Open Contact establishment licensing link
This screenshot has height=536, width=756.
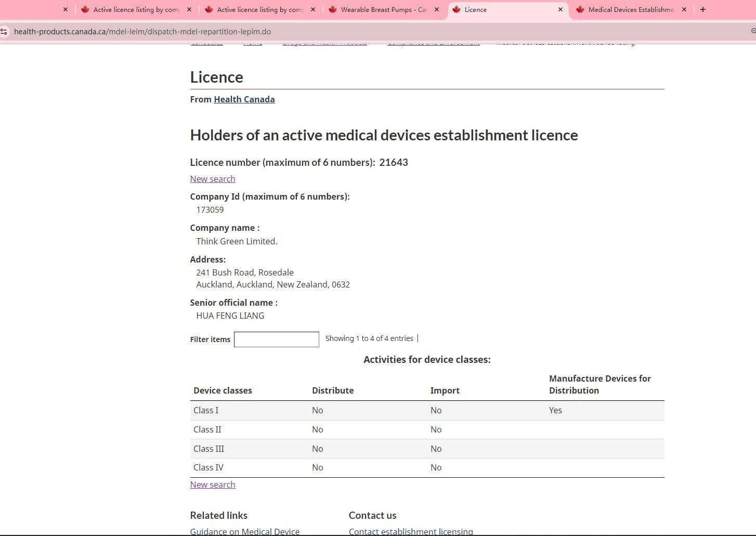pyautogui.click(x=410, y=531)
